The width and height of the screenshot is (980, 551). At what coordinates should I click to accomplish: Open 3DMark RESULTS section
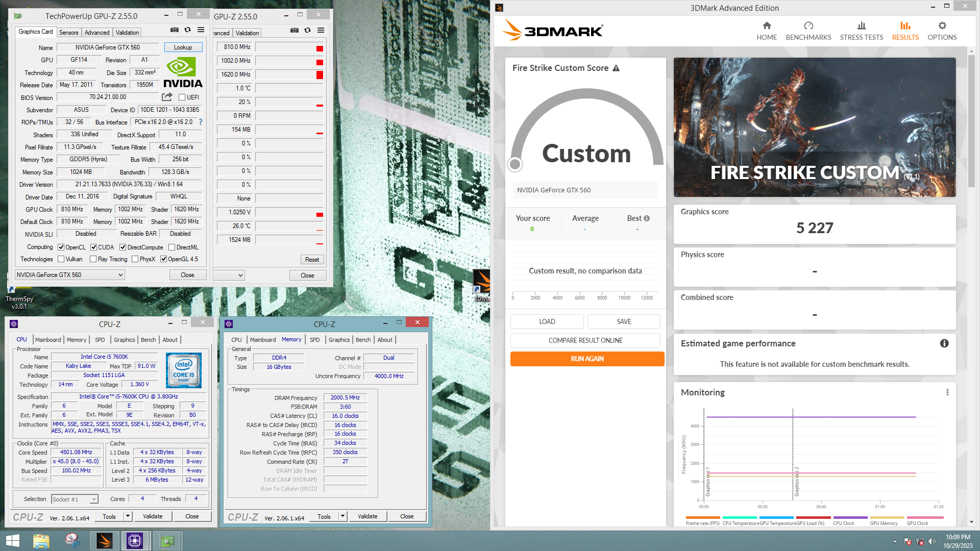[x=905, y=31]
